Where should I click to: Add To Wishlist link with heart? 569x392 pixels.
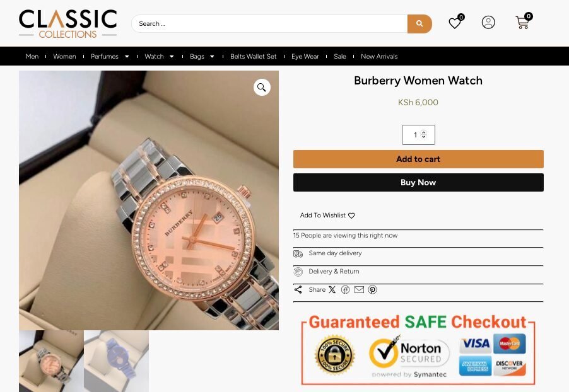[x=327, y=216]
